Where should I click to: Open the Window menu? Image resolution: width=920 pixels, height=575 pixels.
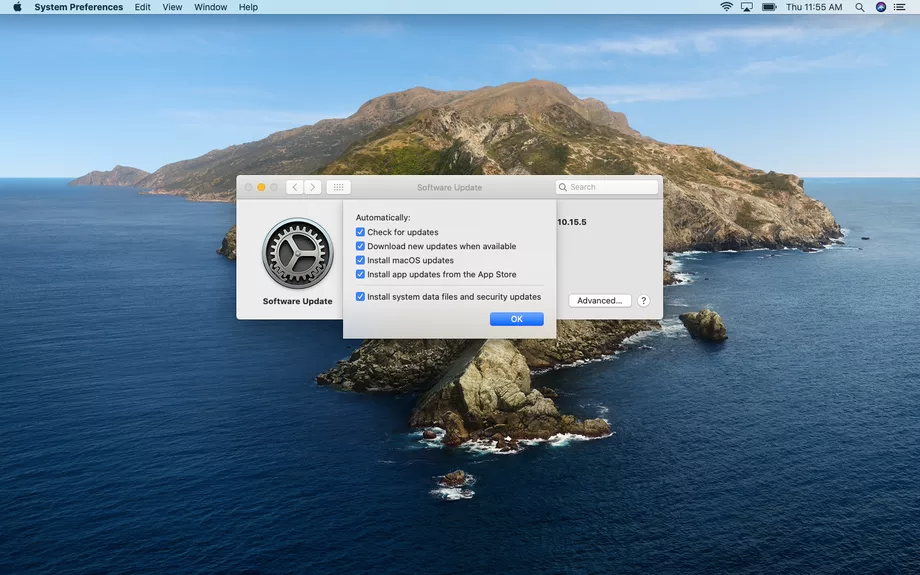point(210,7)
